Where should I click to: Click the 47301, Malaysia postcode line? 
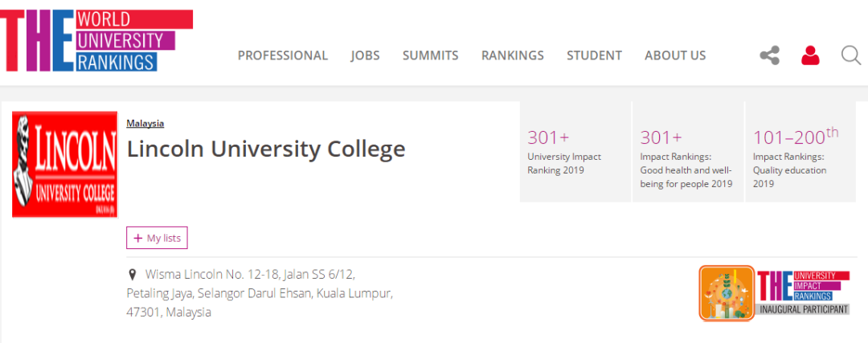click(x=169, y=312)
